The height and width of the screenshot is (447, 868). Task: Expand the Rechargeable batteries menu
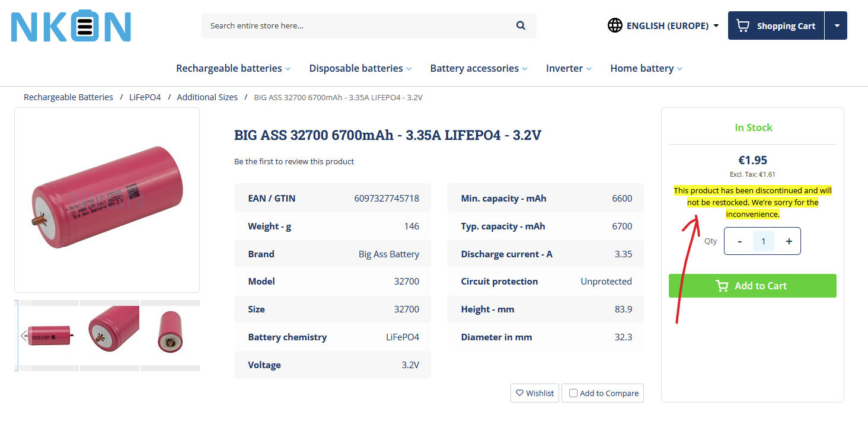tap(233, 68)
